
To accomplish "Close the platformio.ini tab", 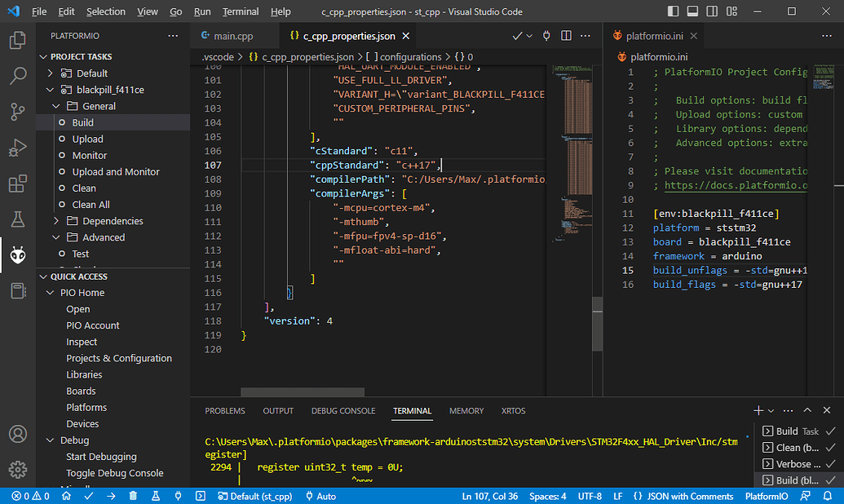I will (694, 36).
